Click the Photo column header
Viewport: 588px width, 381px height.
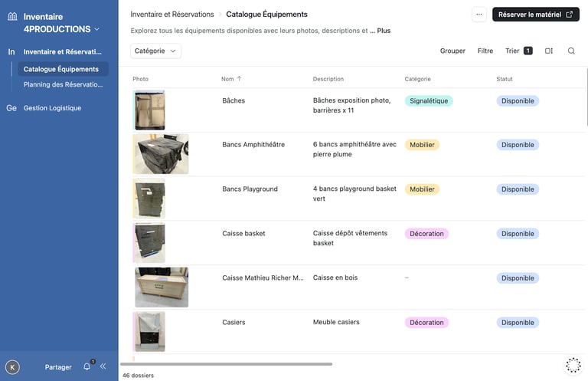[x=140, y=79]
